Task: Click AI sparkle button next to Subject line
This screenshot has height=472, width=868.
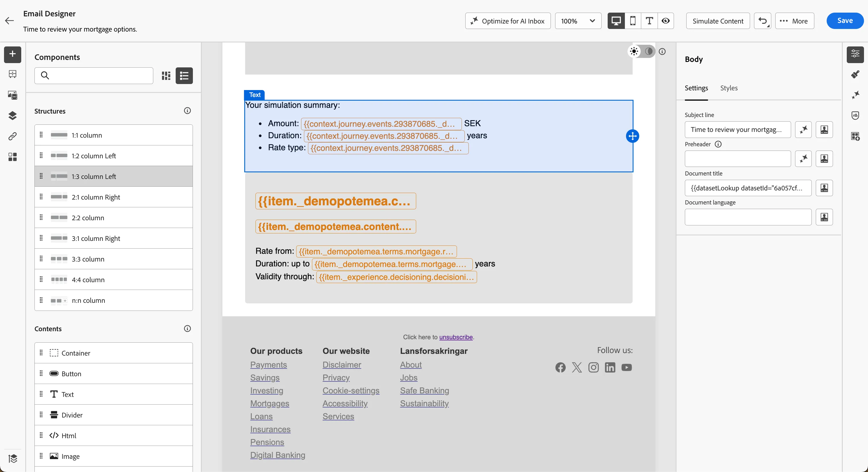Action: (803, 130)
